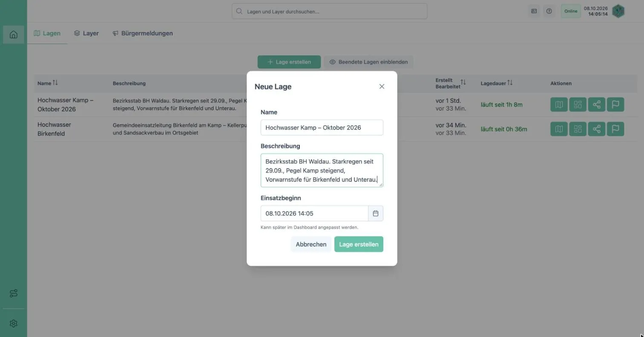The height and width of the screenshot is (337, 644).
Task: Share the Hochwasser Kamp – Oktober 2026 Lage
Action: pos(596,104)
